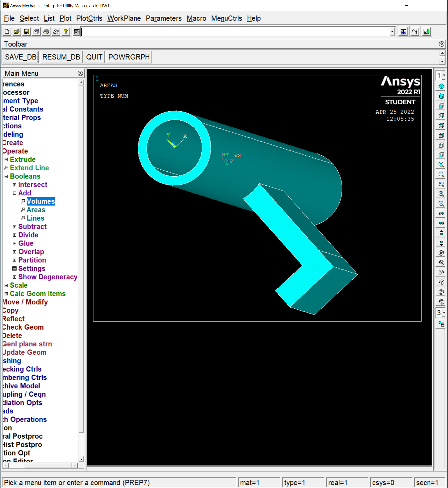448x488 pixels.
Task: Rotate model about positive X axis icon
Action: (x=441, y=253)
